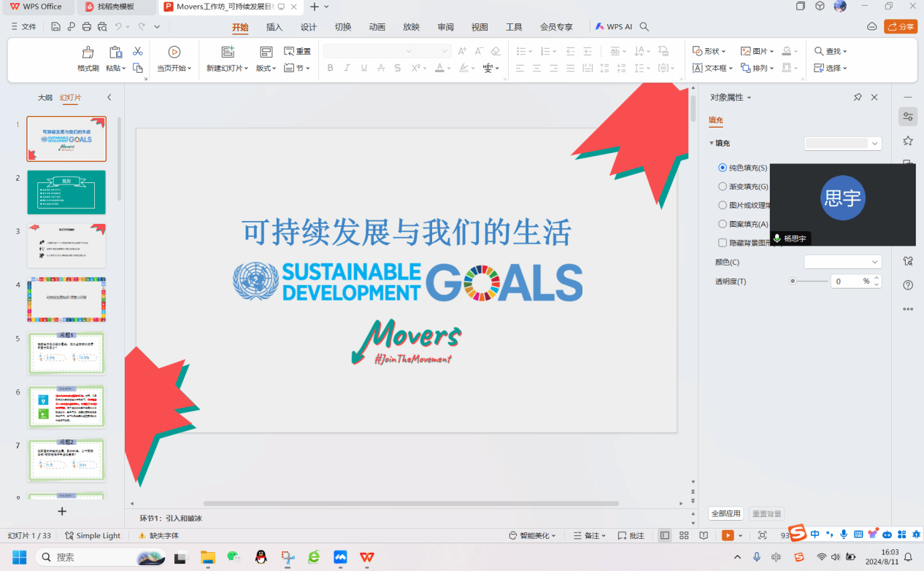Open WeChat from the taskbar
The image size is (924, 571).
pyautogui.click(x=234, y=557)
